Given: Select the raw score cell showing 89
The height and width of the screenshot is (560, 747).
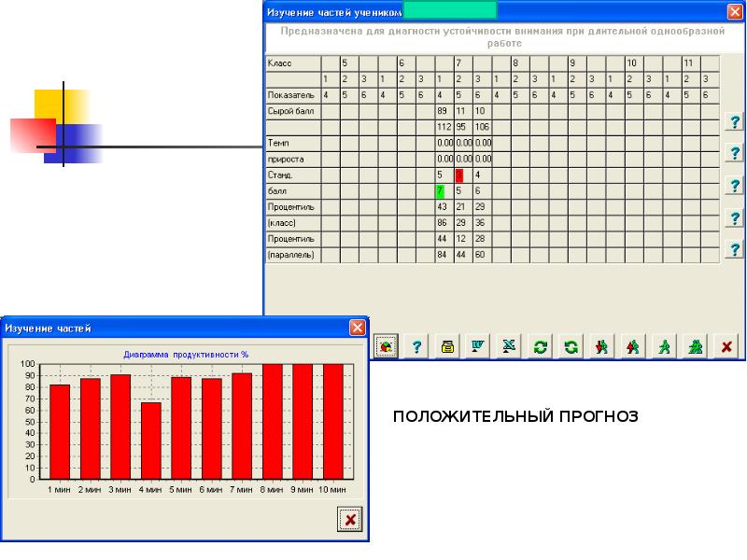Looking at the screenshot, I should tap(443, 111).
